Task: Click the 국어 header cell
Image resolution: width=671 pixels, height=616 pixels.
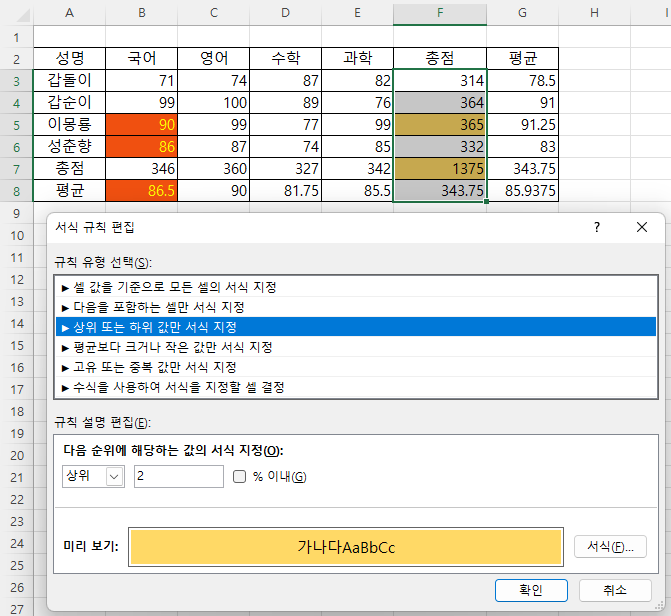Action: 142,58
